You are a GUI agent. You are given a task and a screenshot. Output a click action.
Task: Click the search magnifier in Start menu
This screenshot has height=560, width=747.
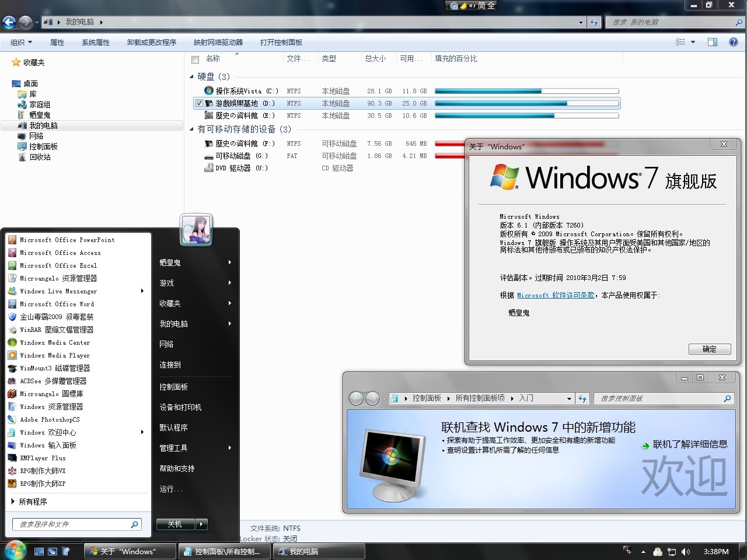134,524
